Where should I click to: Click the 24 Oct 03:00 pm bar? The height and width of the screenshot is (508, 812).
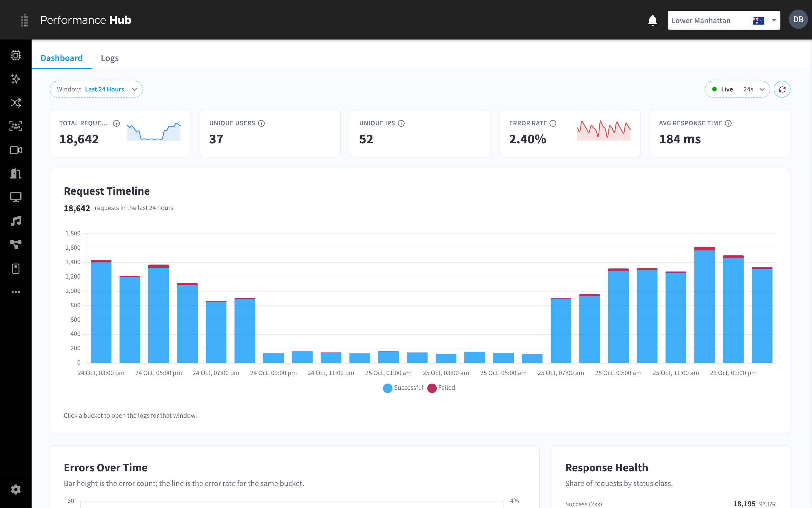[x=101, y=312]
